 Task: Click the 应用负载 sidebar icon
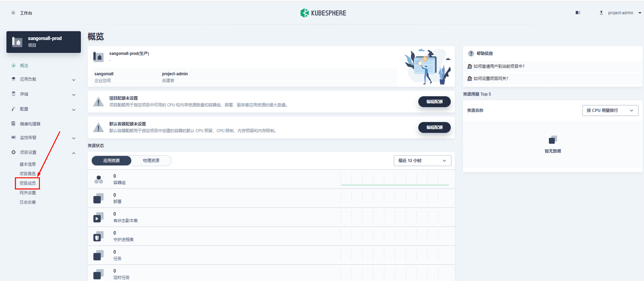tap(13, 79)
